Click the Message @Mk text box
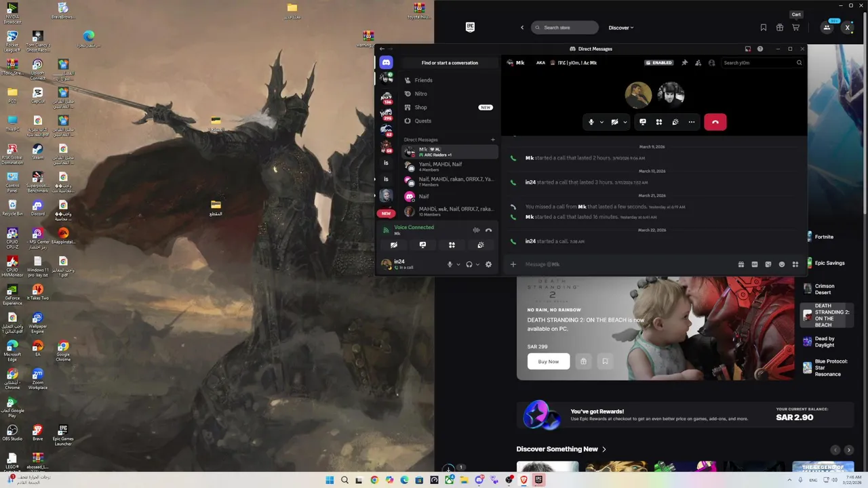The width and height of the screenshot is (868, 488). coord(627,264)
